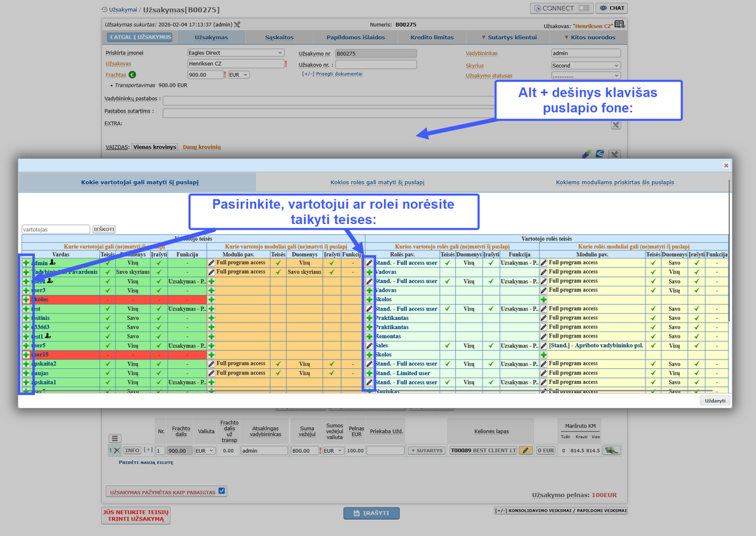This screenshot has height=536, width=756.
Task: Click the IEŠKOTI search button
Action: (x=104, y=229)
